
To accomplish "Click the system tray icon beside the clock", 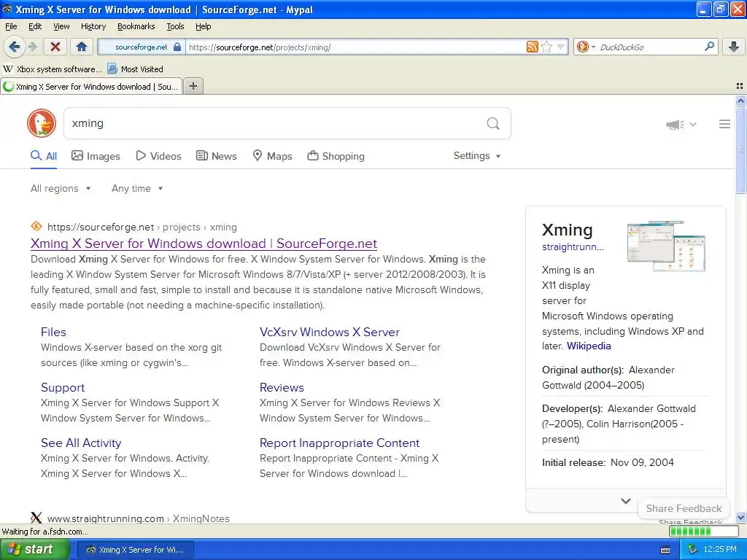I will coord(692,550).
